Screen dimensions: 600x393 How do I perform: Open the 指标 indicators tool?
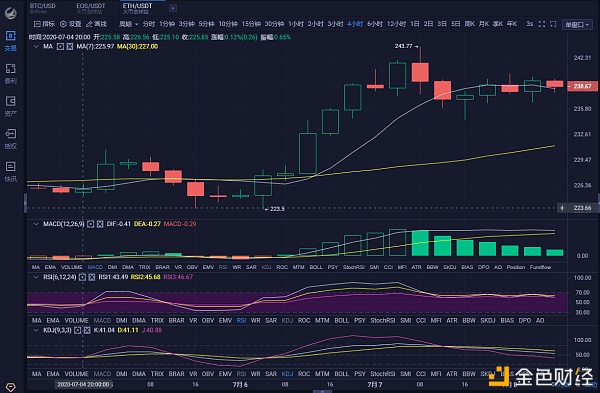[44, 24]
